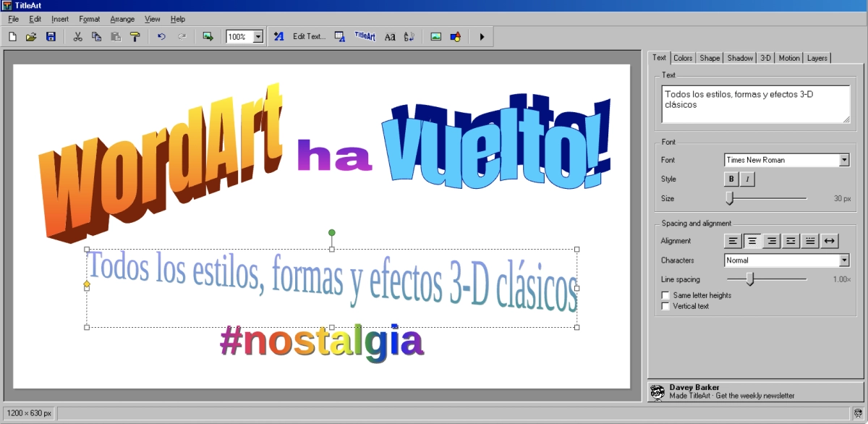Image resolution: width=868 pixels, height=424 pixels.
Task: Switch to the Layers tab
Action: click(817, 58)
